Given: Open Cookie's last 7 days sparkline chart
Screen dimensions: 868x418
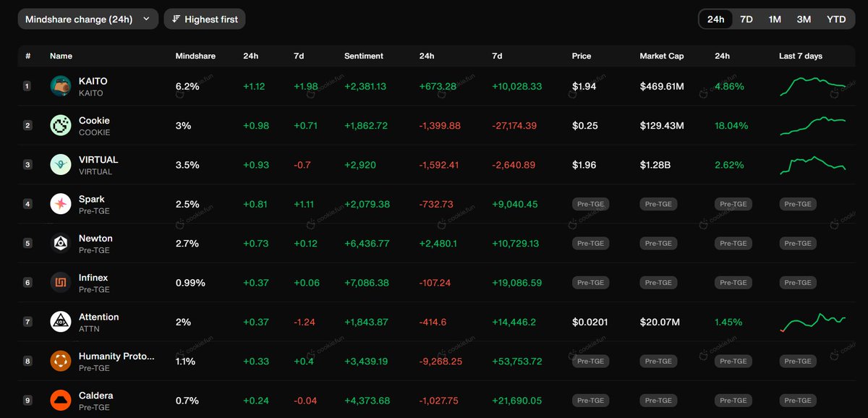Looking at the screenshot, I should (813, 126).
